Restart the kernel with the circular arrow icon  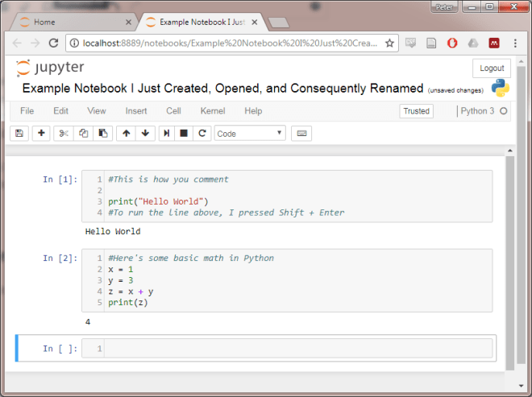202,133
